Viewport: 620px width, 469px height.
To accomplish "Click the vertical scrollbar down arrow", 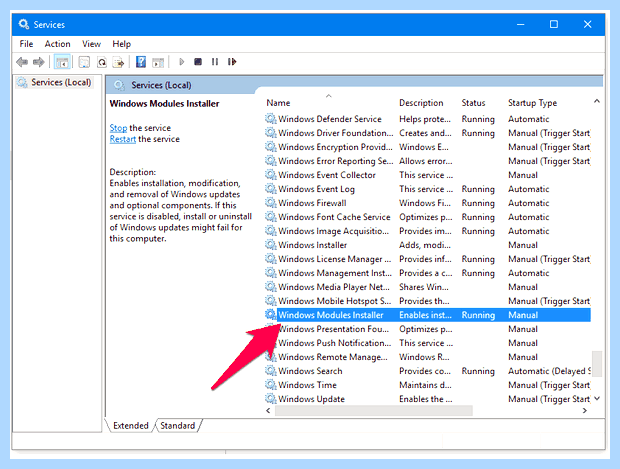I will [597, 399].
